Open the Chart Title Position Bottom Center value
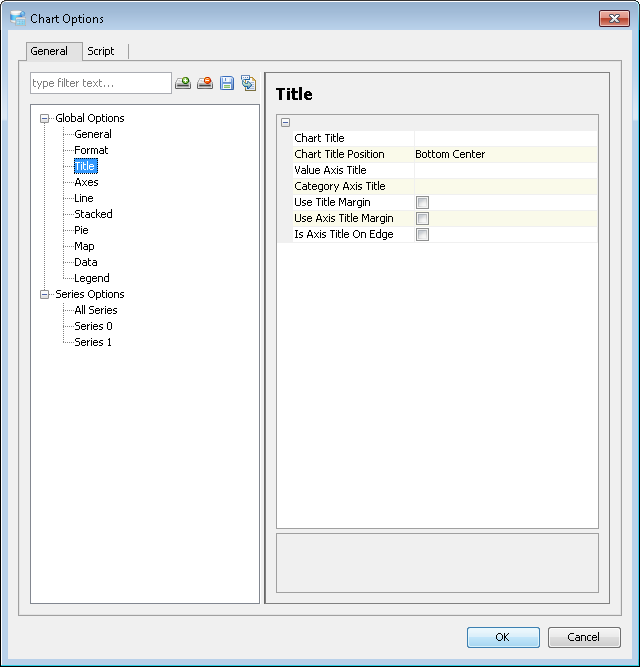The image size is (640, 667). 506,154
